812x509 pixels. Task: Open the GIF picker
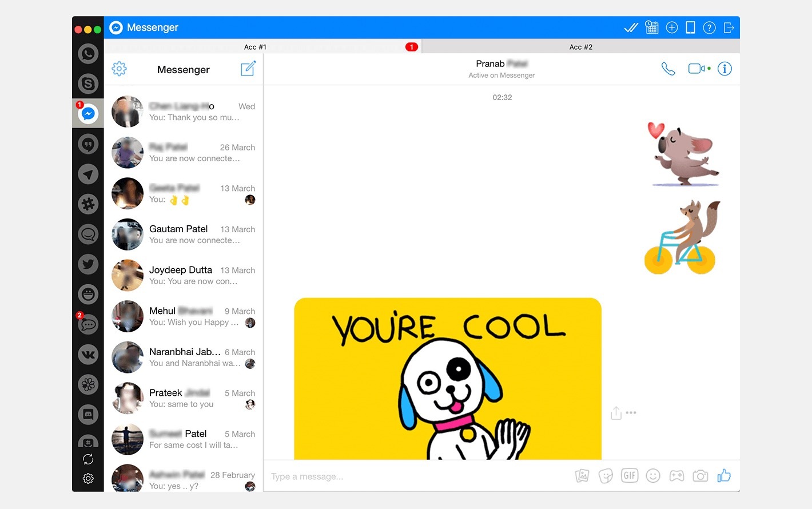630,476
